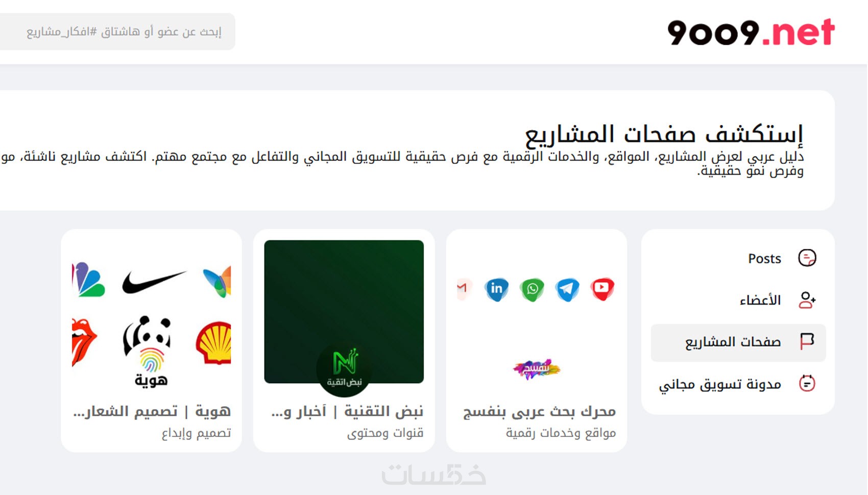Open هوية تصميم الشعار card title
868x495 pixels.
coord(152,411)
